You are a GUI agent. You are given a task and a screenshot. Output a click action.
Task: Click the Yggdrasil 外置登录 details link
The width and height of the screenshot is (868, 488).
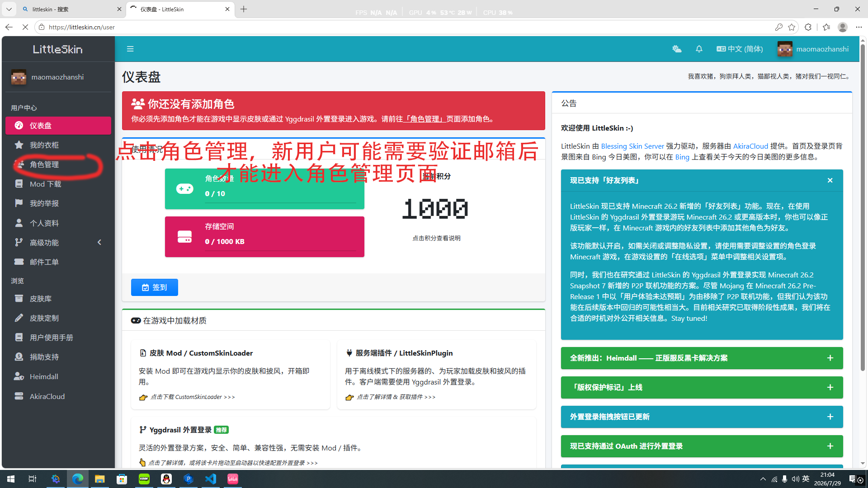coord(233,463)
